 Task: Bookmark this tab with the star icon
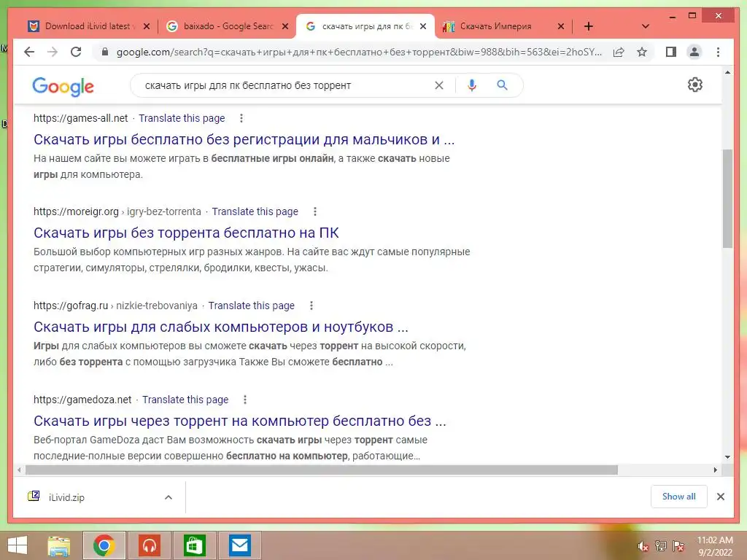point(642,52)
